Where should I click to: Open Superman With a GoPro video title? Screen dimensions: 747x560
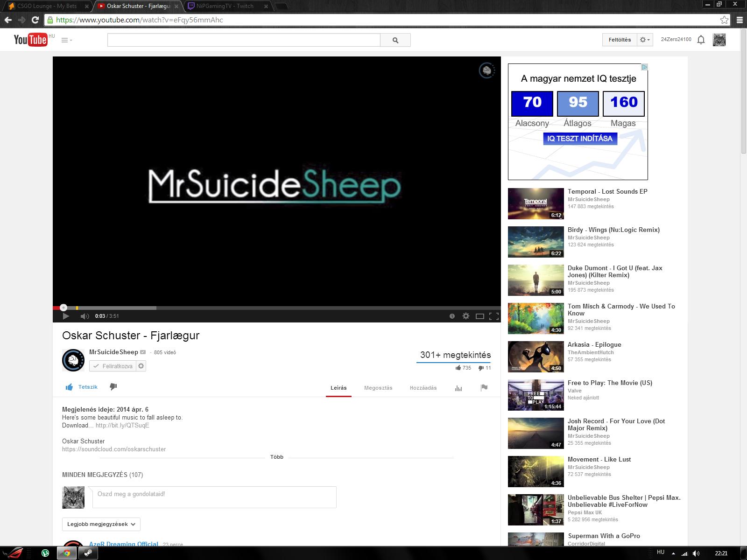604,536
